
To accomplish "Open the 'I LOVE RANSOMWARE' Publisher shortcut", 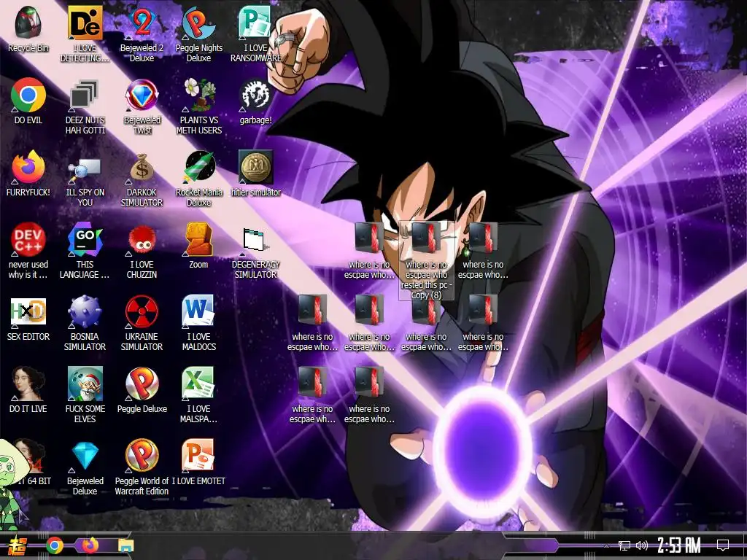I will (256, 34).
